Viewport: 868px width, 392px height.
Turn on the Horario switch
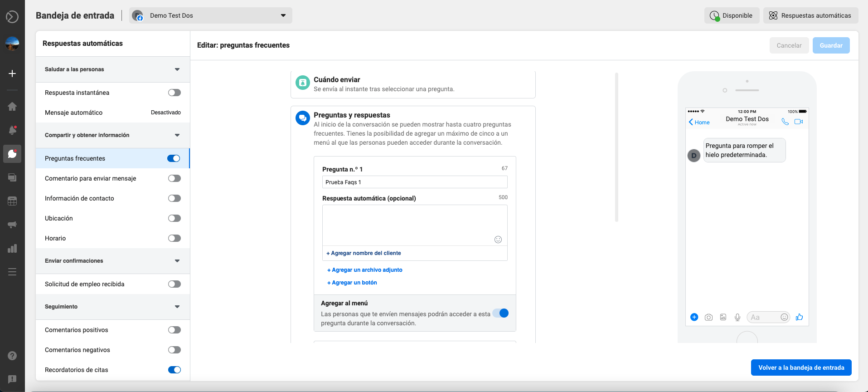tap(175, 238)
